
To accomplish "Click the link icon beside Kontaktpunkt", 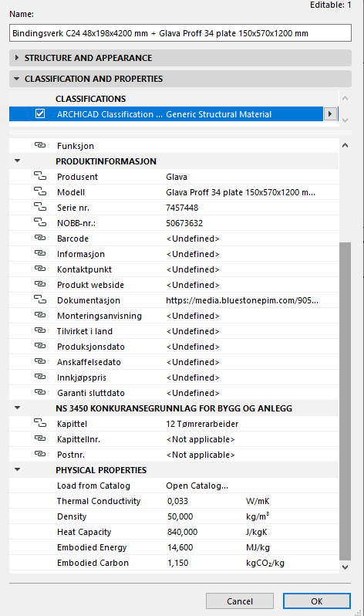I will point(39,269).
